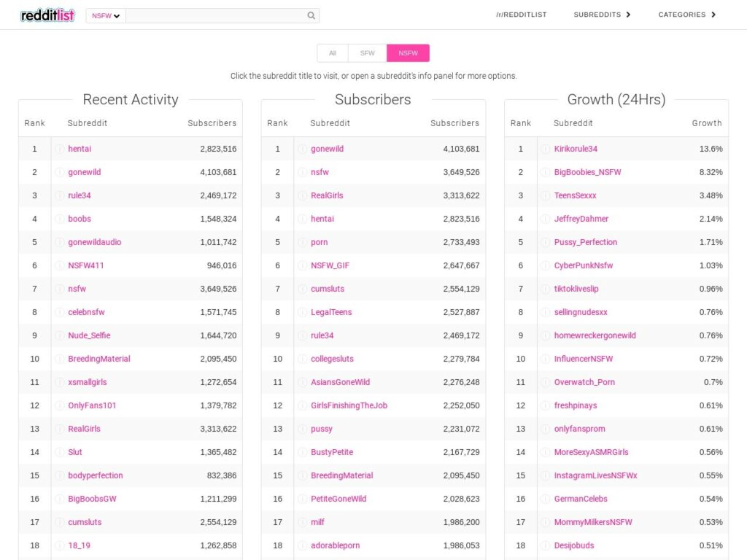Click the redditlist logo

tap(47, 15)
